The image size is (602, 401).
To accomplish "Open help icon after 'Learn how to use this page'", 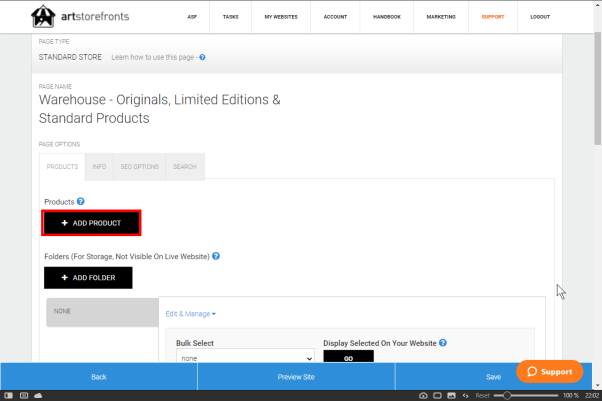I will [202, 57].
